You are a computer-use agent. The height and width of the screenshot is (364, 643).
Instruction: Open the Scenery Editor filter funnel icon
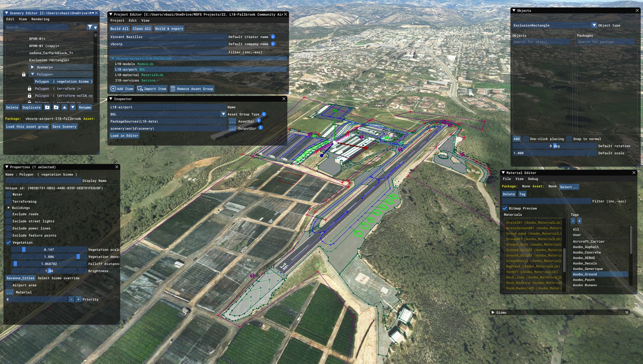(x=90, y=27)
